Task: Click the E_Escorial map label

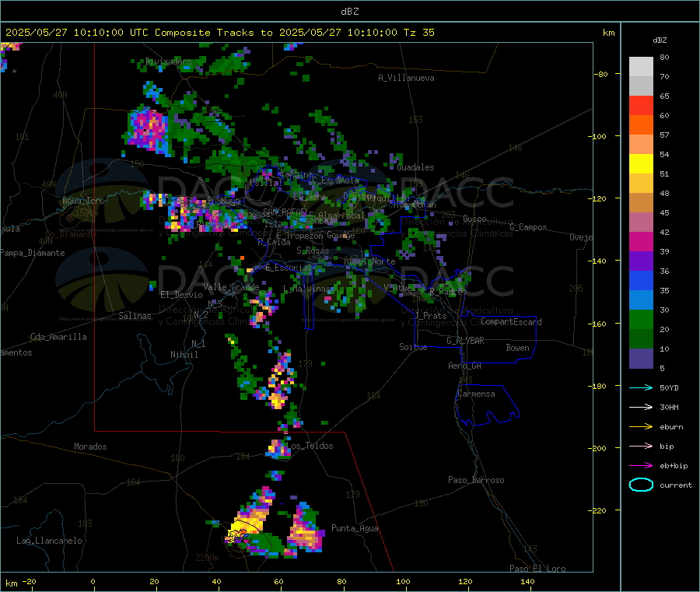Action: [289, 268]
